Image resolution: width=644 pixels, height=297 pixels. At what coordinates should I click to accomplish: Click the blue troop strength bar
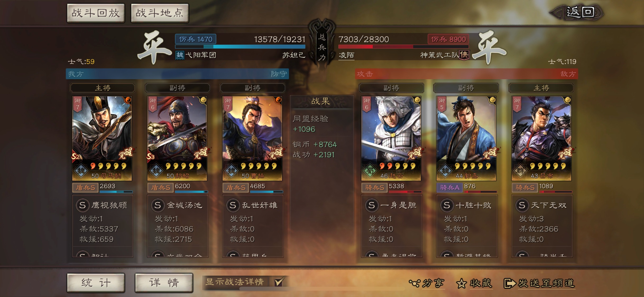tap(240, 47)
